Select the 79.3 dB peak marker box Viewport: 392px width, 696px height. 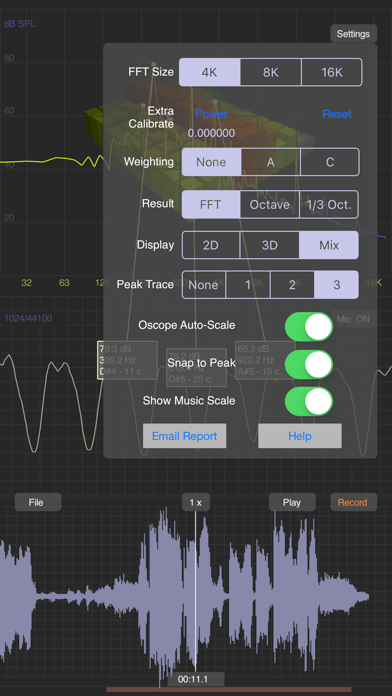click(127, 360)
